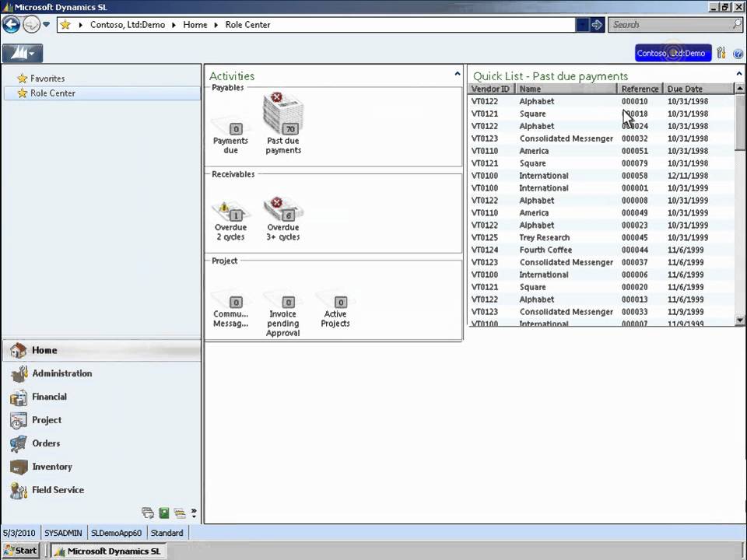Screen dimensions: 747x560
Task: Click SYSADMIN in the status bar
Action: click(x=63, y=533)
